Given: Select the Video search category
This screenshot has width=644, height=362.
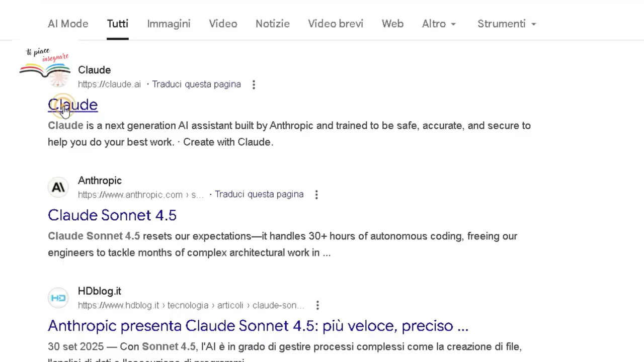Looking at the screenshot, I should click(x=223, y=24).
